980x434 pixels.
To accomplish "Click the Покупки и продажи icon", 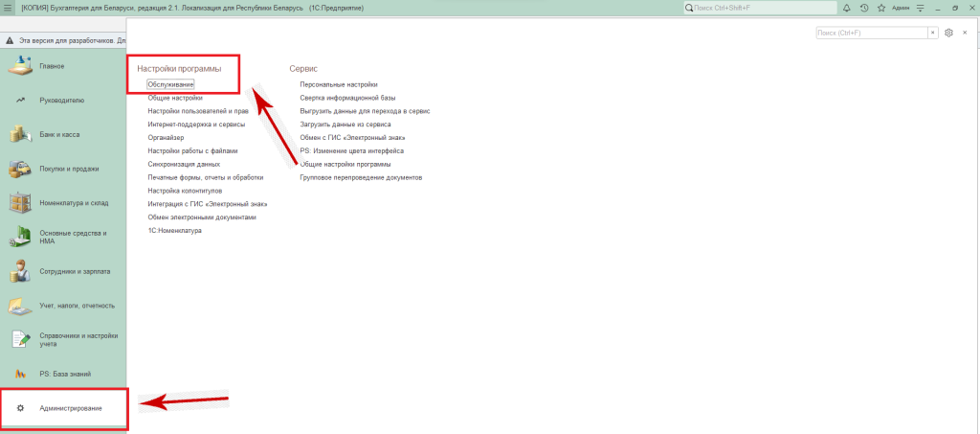I will tap(20, 169).
